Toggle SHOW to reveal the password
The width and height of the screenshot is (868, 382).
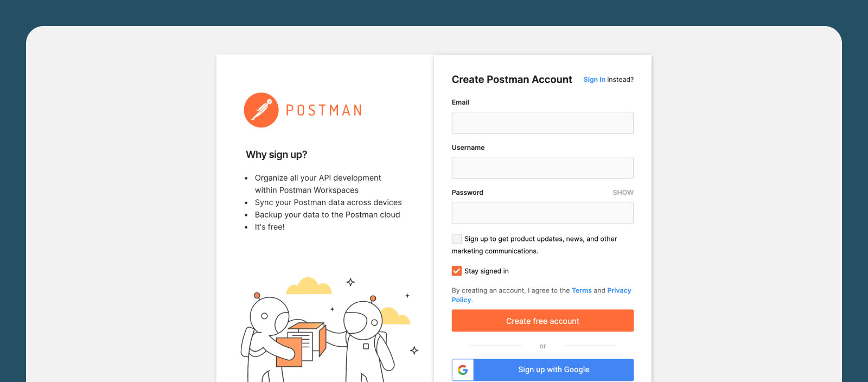[623, 193]
